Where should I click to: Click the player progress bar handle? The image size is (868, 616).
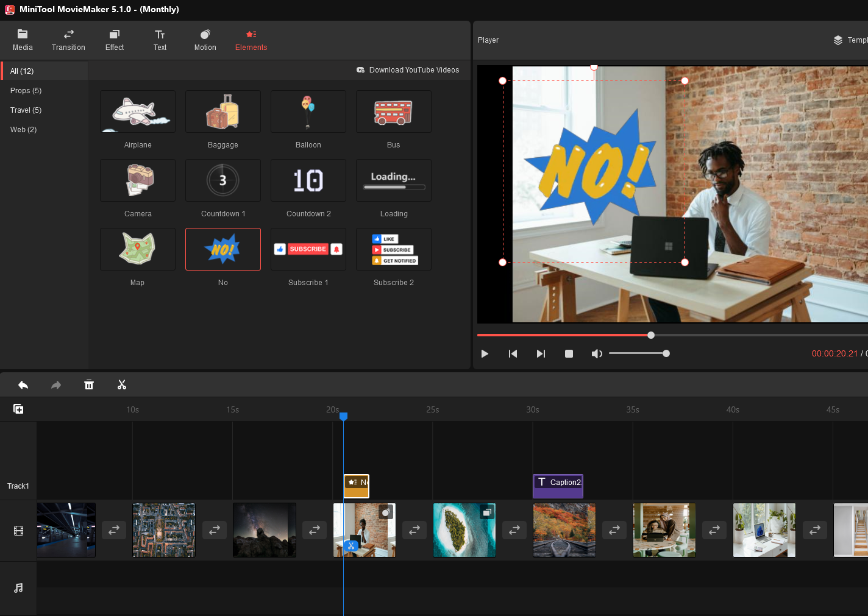(x=651, y=335)
